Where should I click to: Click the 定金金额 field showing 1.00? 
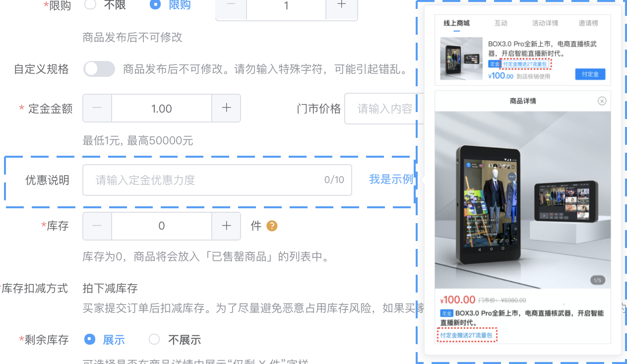tap(162, 108)
